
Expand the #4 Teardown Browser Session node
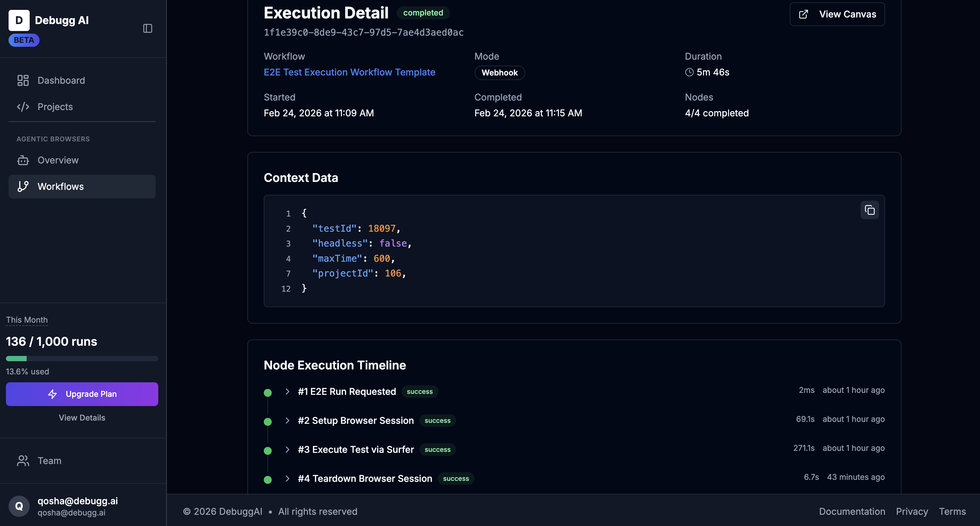[287, 479]
